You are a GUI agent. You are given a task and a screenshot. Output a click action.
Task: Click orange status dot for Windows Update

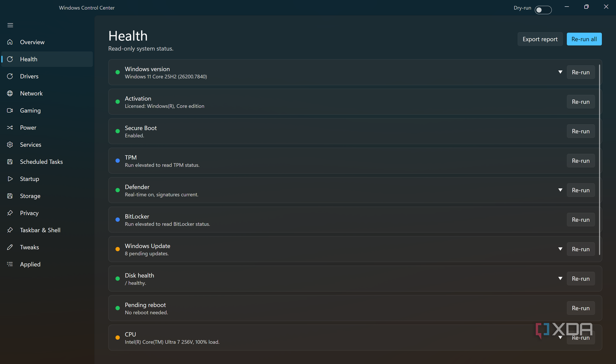[x=118, y=249]
